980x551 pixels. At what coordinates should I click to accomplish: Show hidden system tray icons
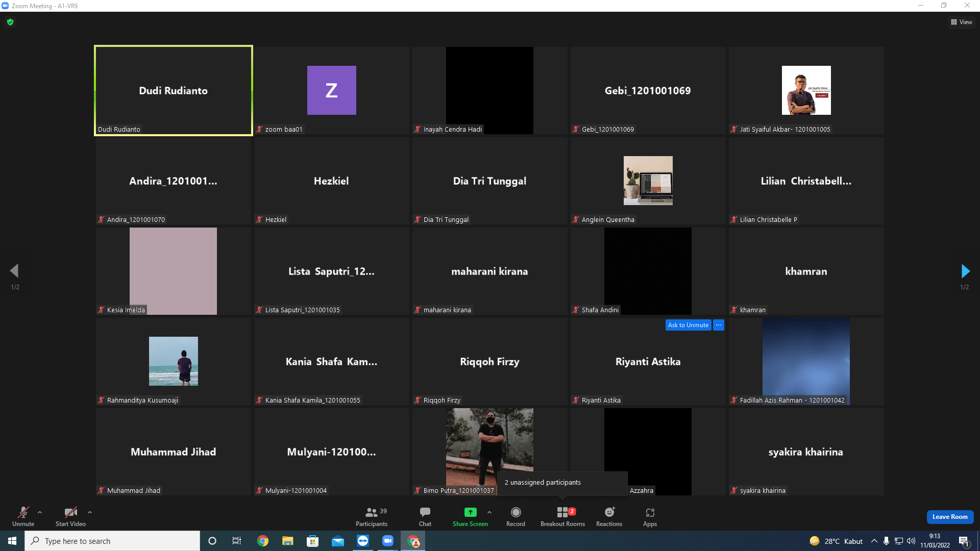pos(874,541)
